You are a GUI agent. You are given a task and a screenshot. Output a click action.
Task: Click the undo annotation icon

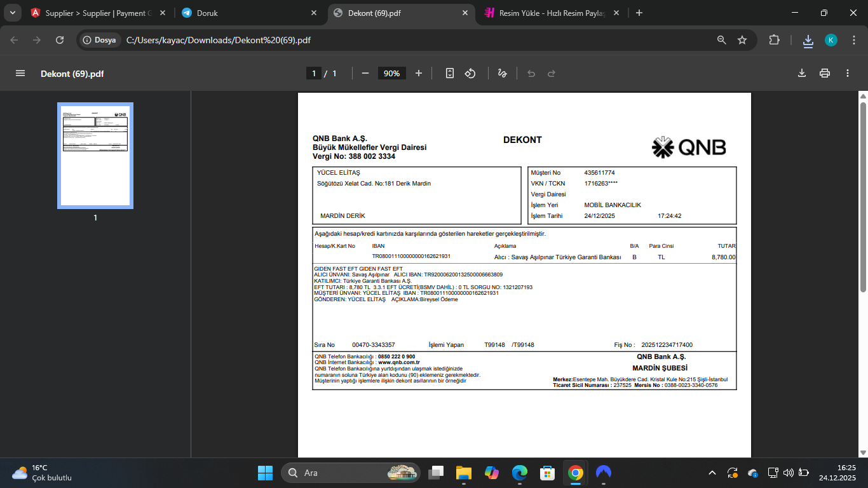pos(531,73)
